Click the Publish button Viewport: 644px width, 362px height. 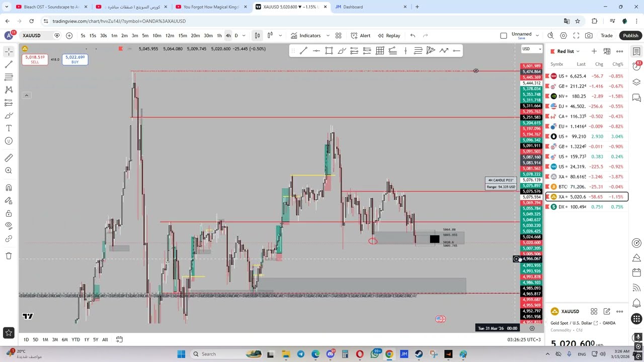(x=630, y=36)
